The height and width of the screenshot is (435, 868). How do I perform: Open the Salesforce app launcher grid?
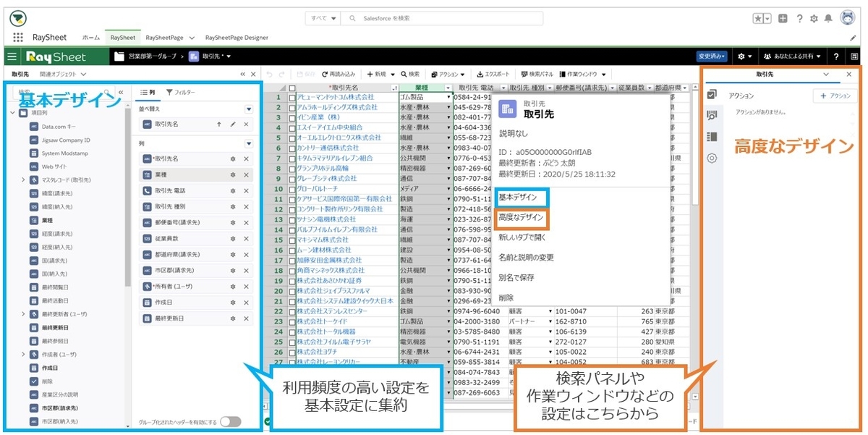pos(17,38)
